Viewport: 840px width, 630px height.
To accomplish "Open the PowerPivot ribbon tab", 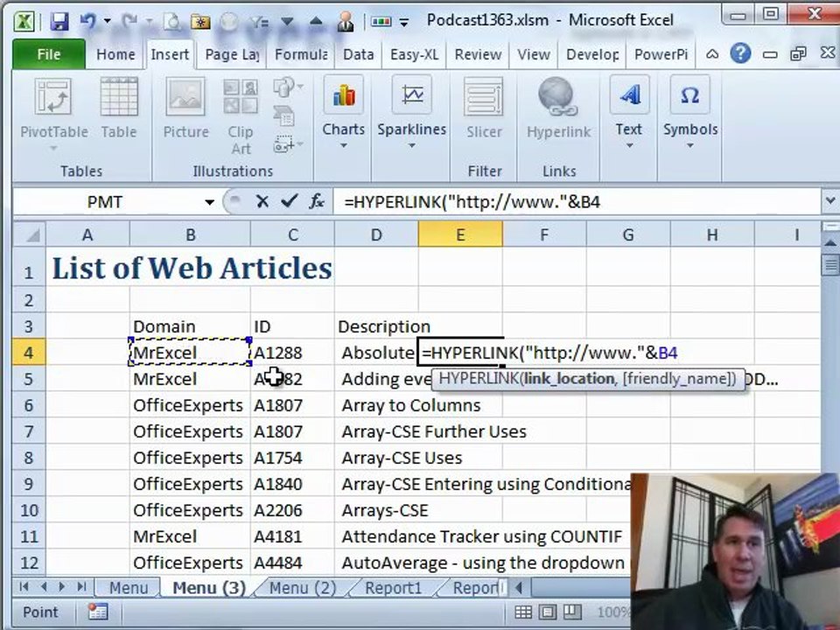I will click(661, 54).
